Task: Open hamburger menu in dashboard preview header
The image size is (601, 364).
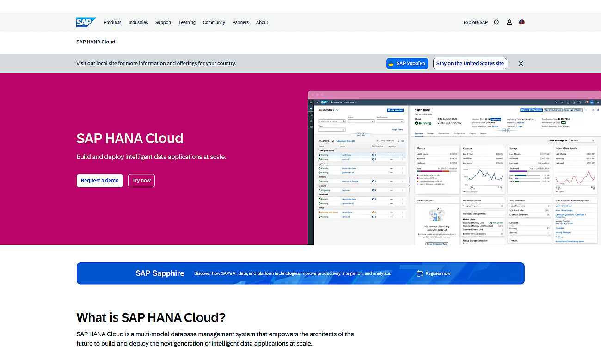Action: [311, 103]
